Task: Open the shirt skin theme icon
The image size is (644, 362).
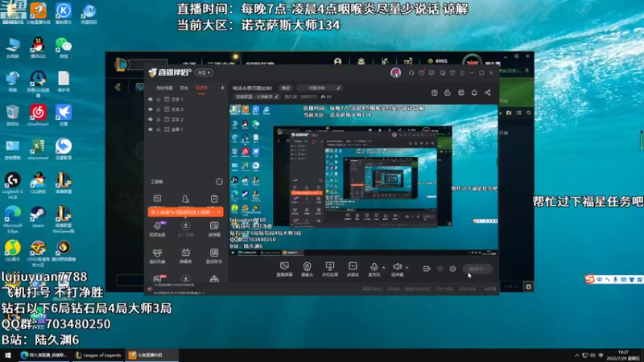Action: [452, 72]
